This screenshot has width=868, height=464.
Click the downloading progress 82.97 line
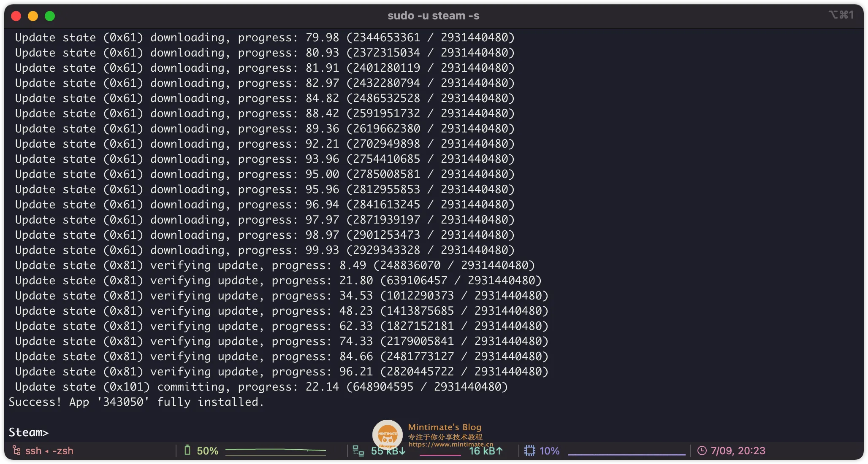(265, 83)
